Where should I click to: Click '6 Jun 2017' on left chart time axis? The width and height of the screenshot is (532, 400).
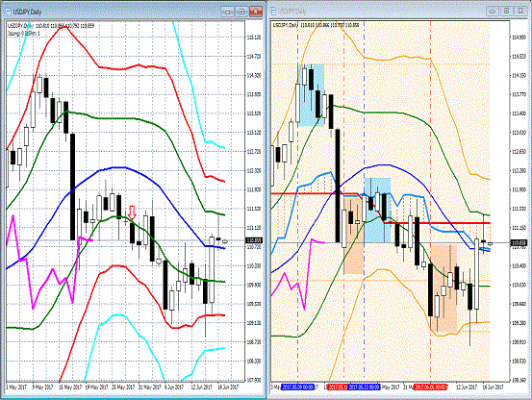pos(174,387)
